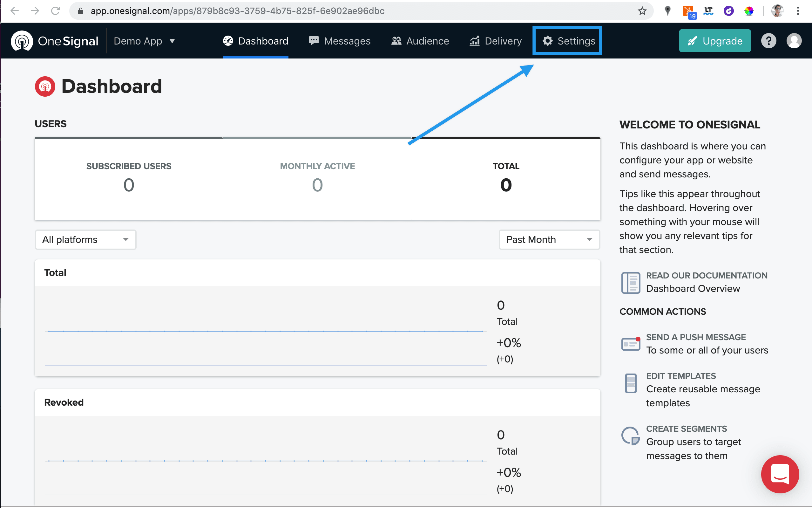The width and height of the screenshot is (812, 508).
Task: Open the Audience tab
Action: [420, 41]
